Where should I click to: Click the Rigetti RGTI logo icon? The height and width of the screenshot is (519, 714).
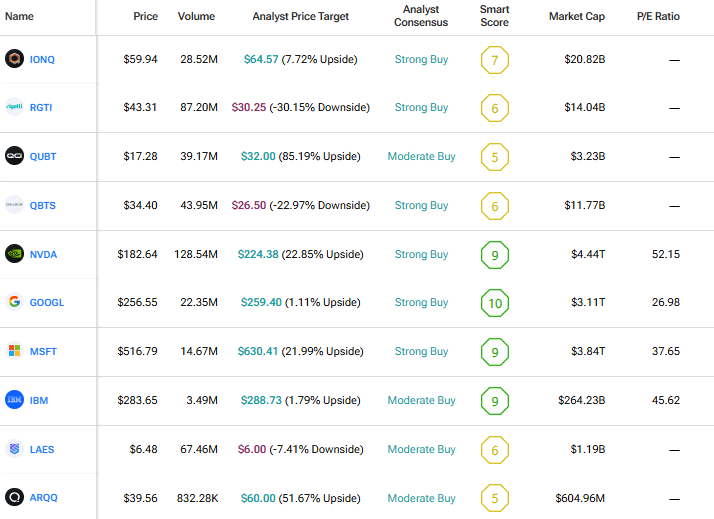[14, 107]
